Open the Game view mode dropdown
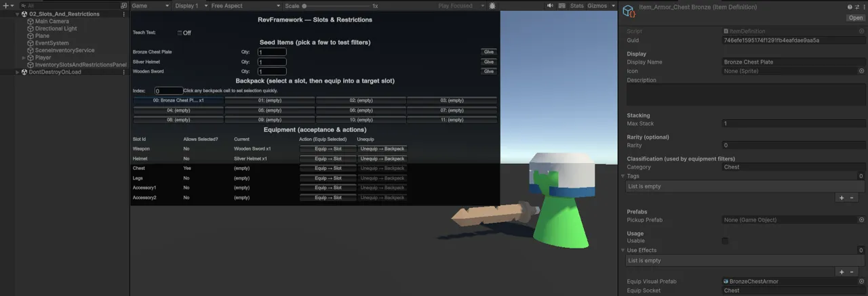The width and height of the screenshot is (868, 296). (x=151, y=5)
